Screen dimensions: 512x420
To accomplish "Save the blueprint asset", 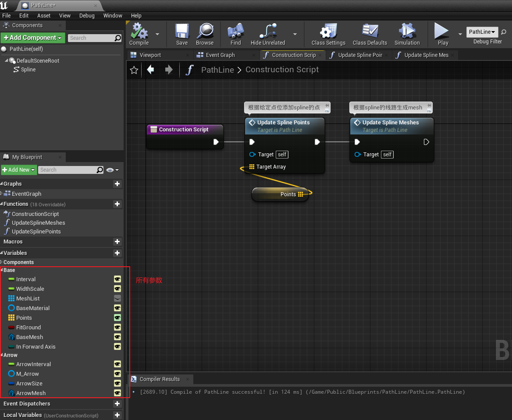I will tap(182, 34).
